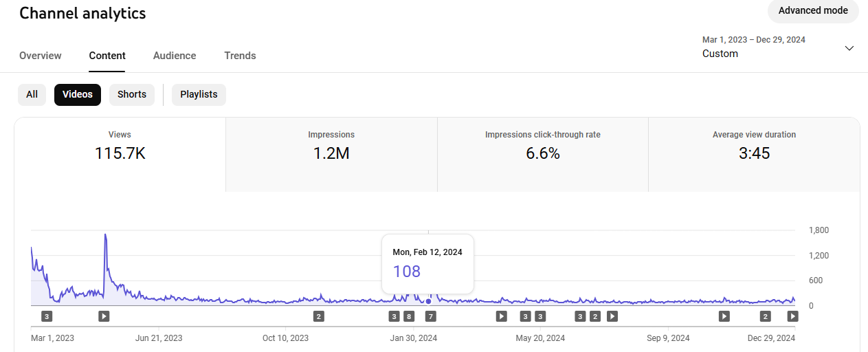Click the Advanced mode button

pyautogui.click(x=813, y=11)
